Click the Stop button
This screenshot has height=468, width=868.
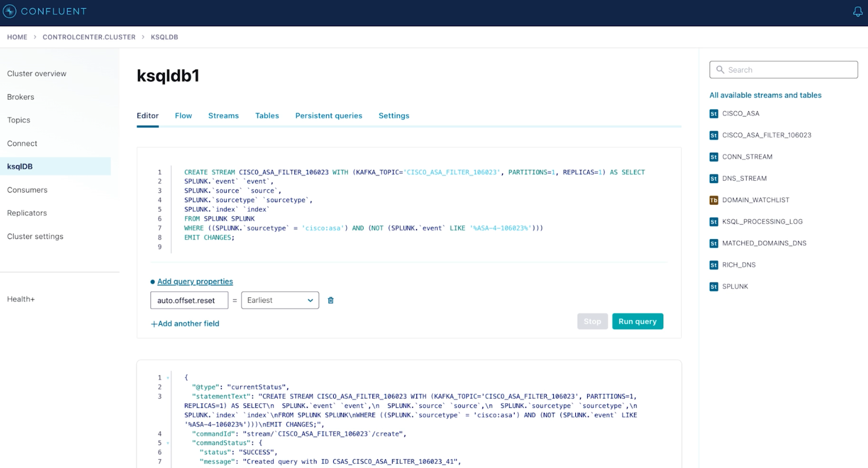coord(593,321)
